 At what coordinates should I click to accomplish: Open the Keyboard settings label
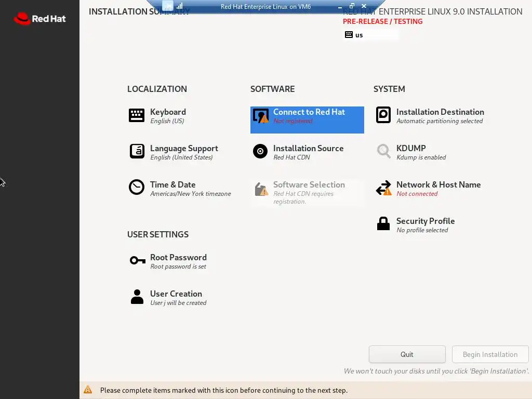click(168, 112)
